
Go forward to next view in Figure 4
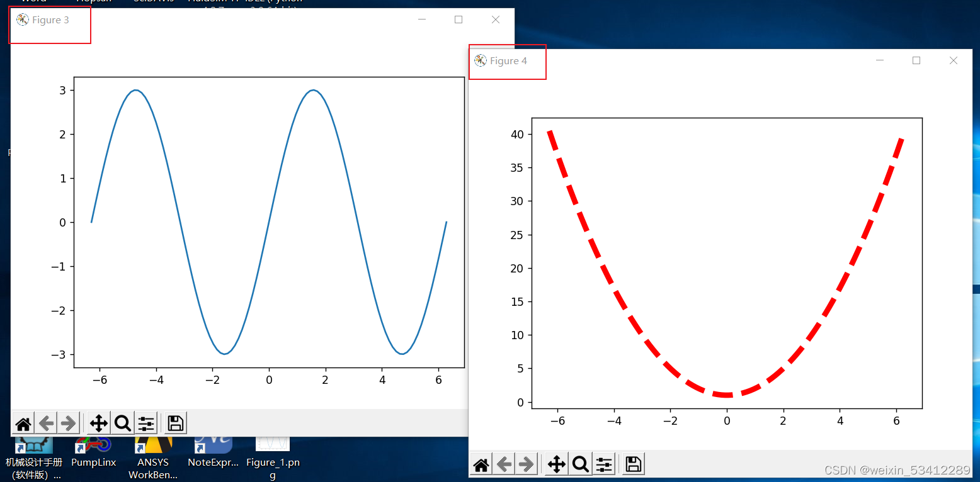(x=527, y=465)
